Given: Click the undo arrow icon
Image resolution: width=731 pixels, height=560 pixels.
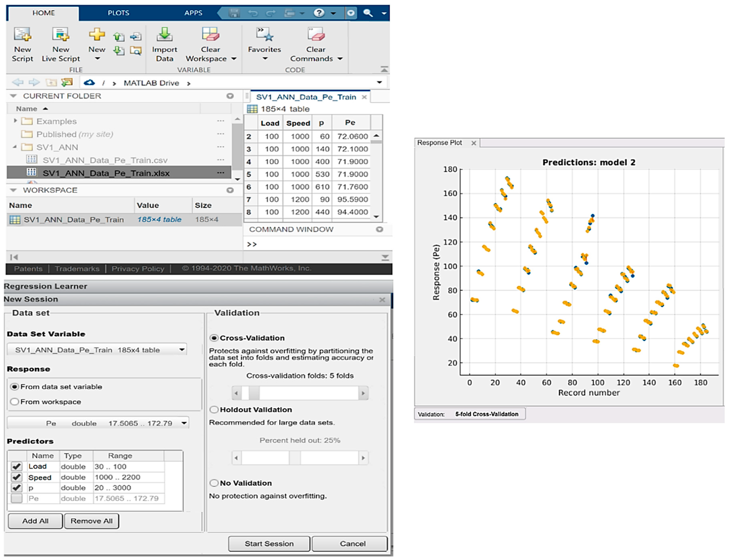Looking at the screenshot, I should (253, 13).
